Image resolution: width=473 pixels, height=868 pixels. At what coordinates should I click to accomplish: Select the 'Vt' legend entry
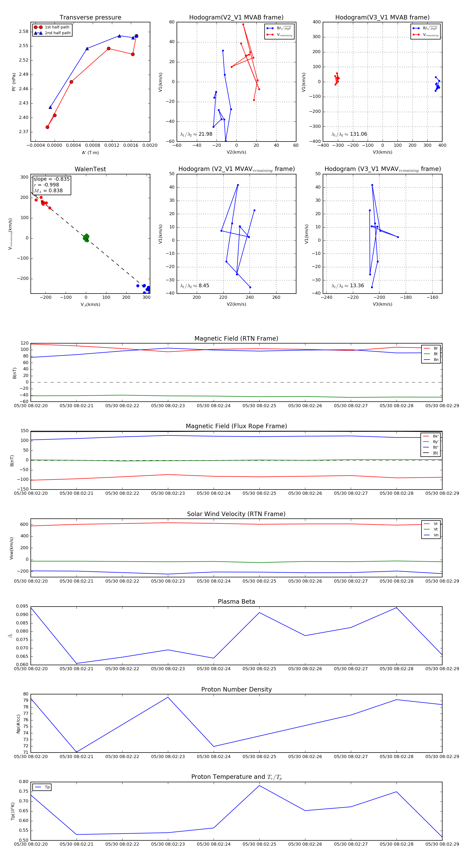coord(431,529)
